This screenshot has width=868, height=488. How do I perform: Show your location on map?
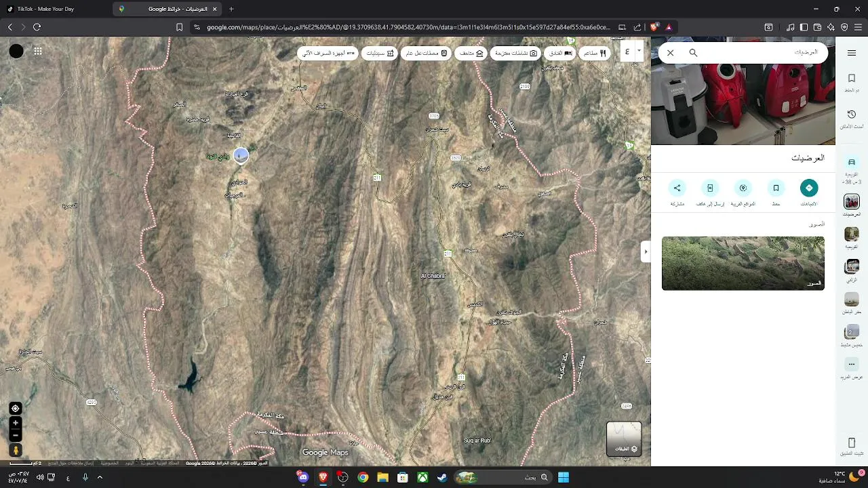tap(16, 408)
